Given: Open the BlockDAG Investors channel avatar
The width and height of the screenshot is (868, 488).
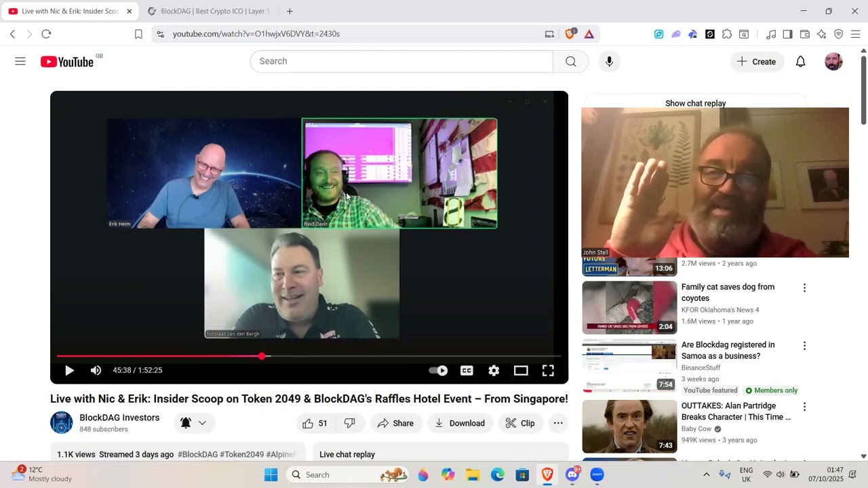Looking at the screenshot, I should click(62, 423).
